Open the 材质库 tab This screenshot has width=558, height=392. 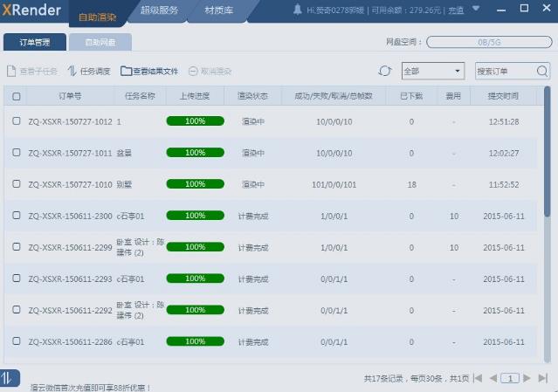[x=217, y=10]
